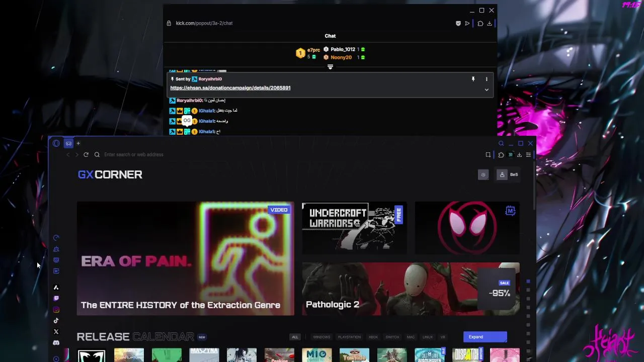The image size is (644, 362).
Task: Click the snapshot icon in Opera toolbar
Action: pos(488,155)
